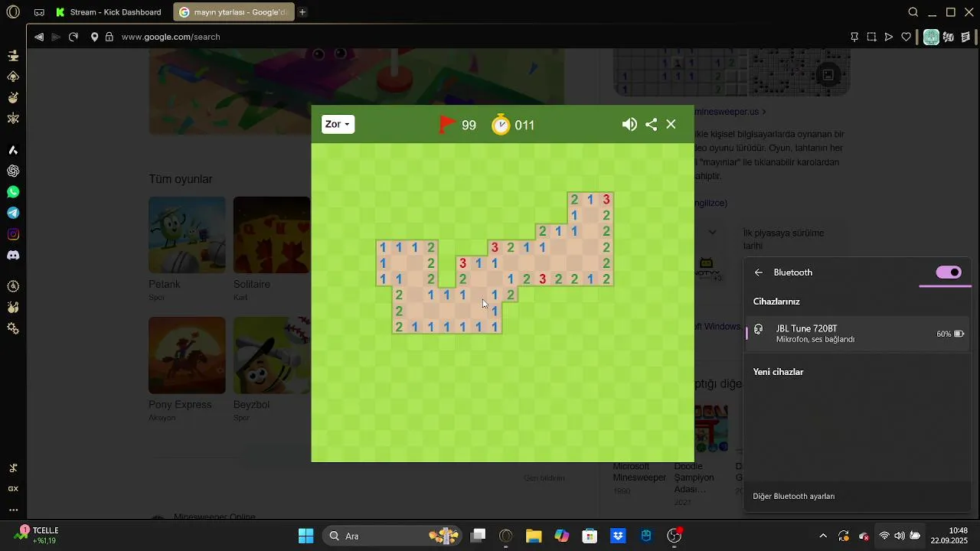Open the Opera main menu
980x551 pixels.
click(x=13, y=12)
